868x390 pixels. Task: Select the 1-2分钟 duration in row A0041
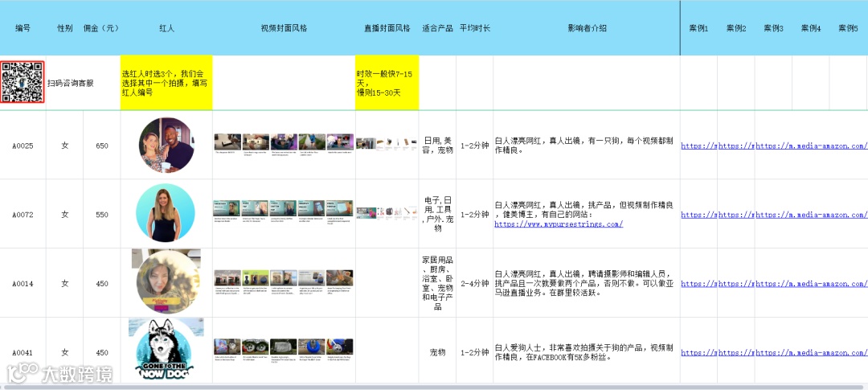tap(475, 352)
